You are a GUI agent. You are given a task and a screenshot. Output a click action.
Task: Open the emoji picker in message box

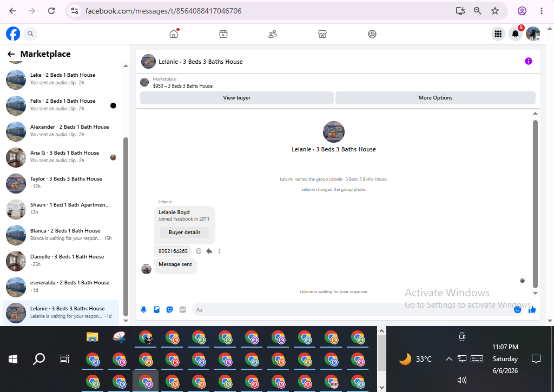coord(517,310)
